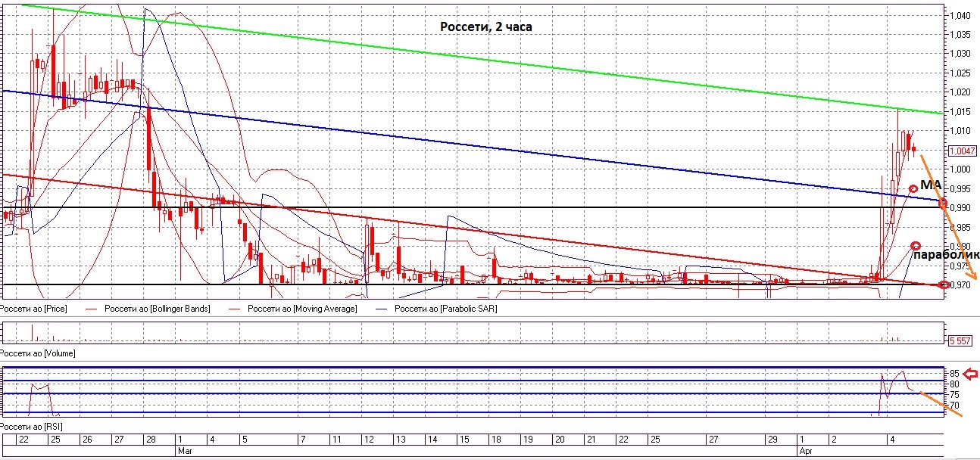Click the volume value 5 557
This screenshot has height=460, width=980.
point(960,341)
